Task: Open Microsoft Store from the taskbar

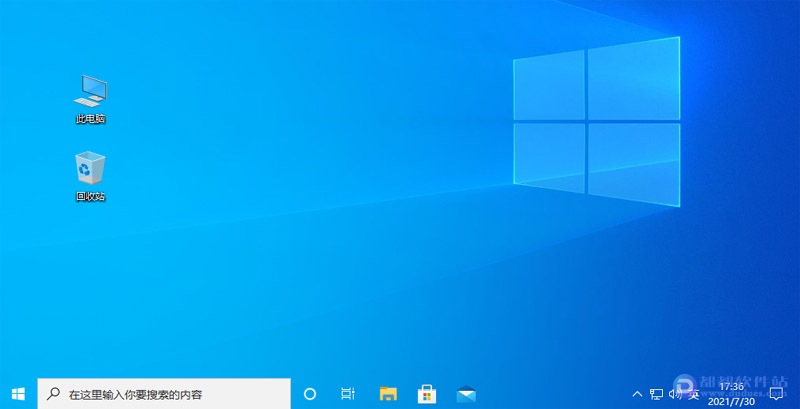Action: click(427, 394)
